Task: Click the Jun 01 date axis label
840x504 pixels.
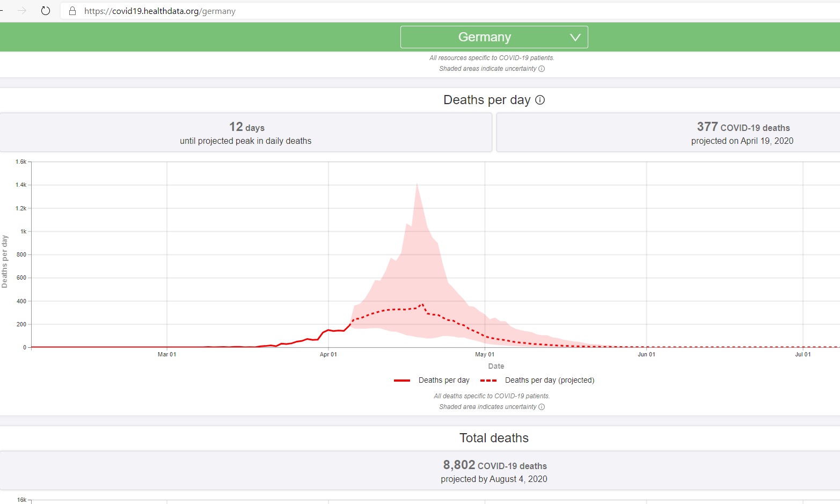Action: (646, 354)
